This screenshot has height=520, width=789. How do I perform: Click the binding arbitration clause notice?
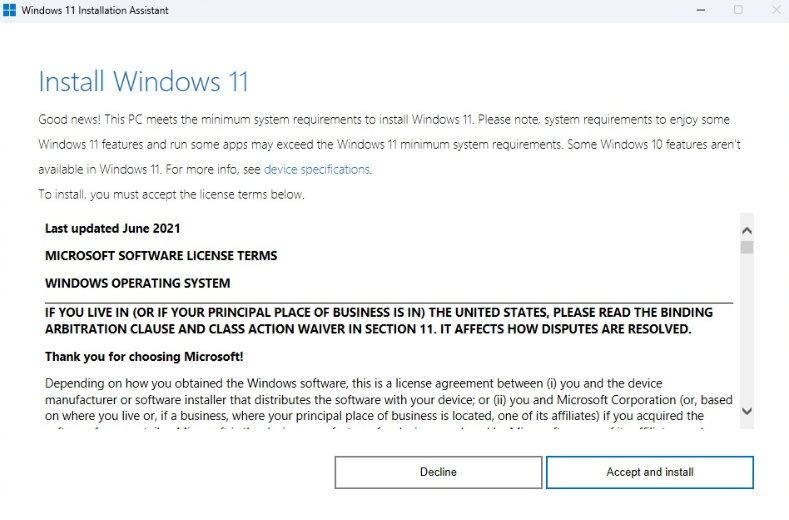(379, 321)
